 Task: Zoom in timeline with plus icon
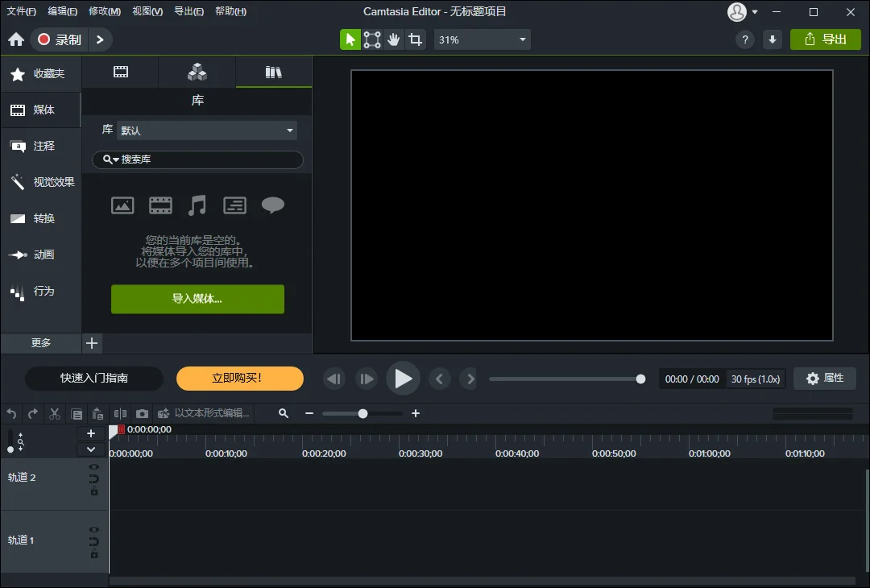416,413
